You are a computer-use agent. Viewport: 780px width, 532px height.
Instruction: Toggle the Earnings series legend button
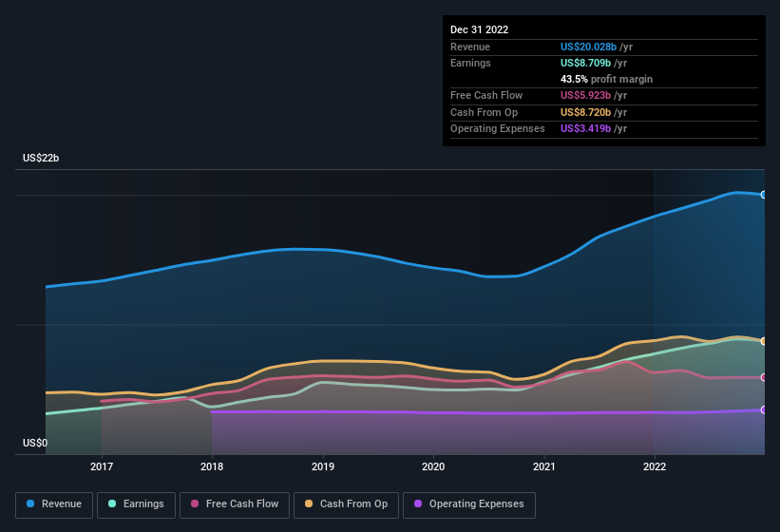click(x=136, y=504)
